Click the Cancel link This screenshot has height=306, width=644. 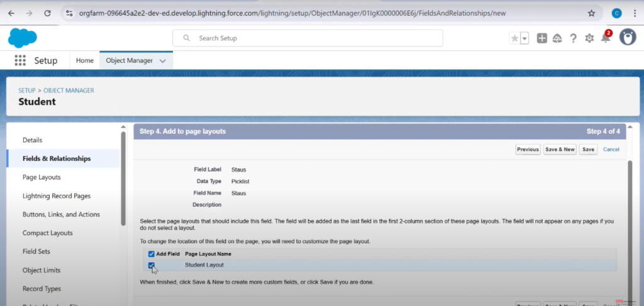click(611, 150)
